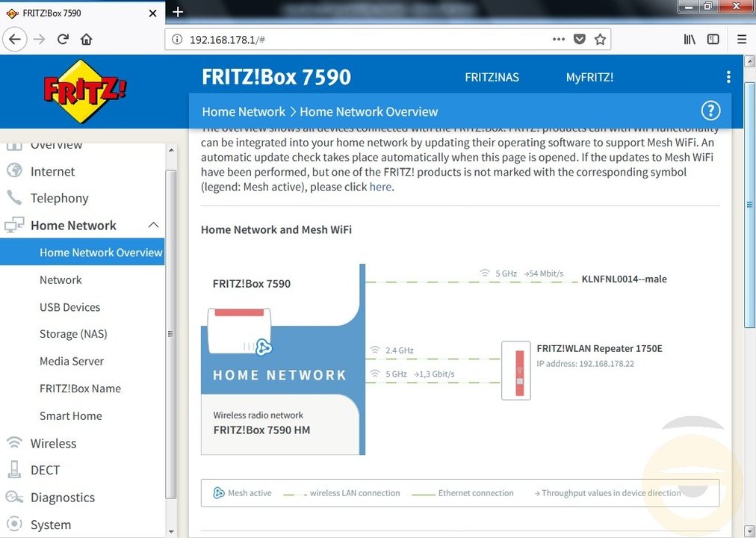
Task: Open the Overview menu item
Action: tap(56, 145)
